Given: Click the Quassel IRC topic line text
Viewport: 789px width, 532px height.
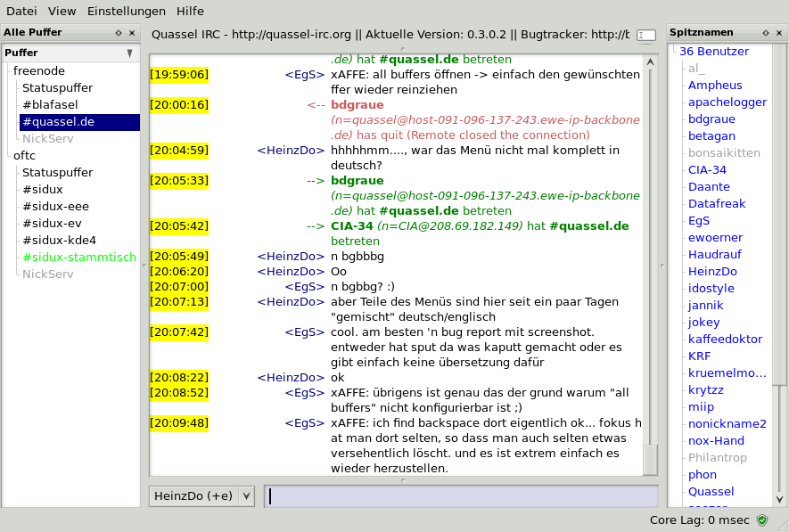Looking at the screenshot, I should 390,35.
